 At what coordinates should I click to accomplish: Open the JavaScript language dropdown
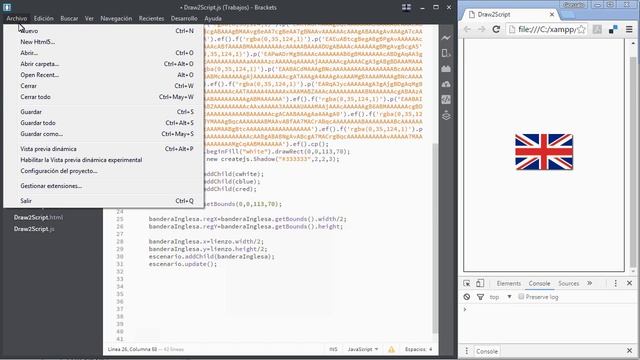(362, 349)
